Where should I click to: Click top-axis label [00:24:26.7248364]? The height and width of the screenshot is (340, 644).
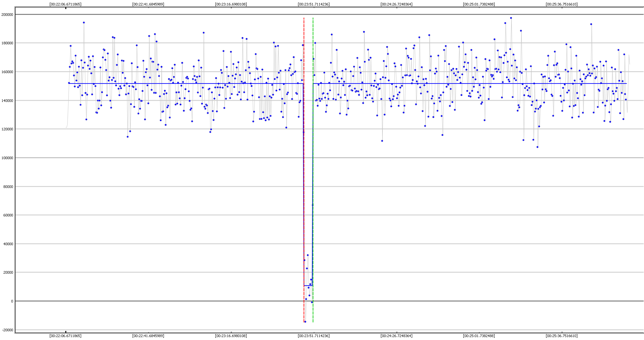tap(396, 4)
